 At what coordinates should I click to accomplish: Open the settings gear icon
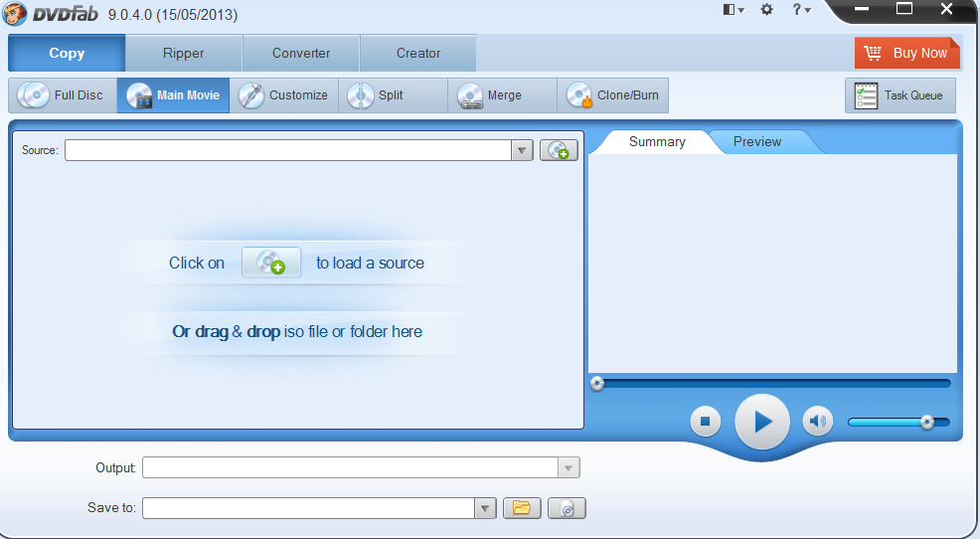767,9
